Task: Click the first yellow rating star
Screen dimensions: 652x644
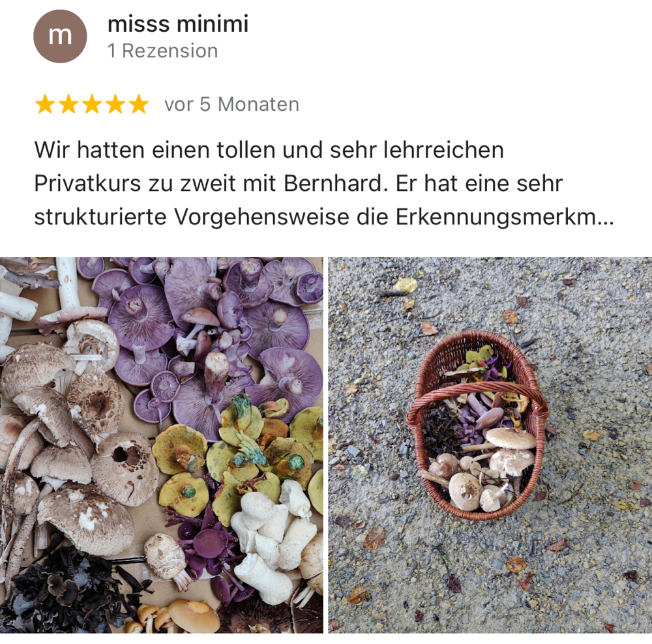Action: [x=46, y=104]
